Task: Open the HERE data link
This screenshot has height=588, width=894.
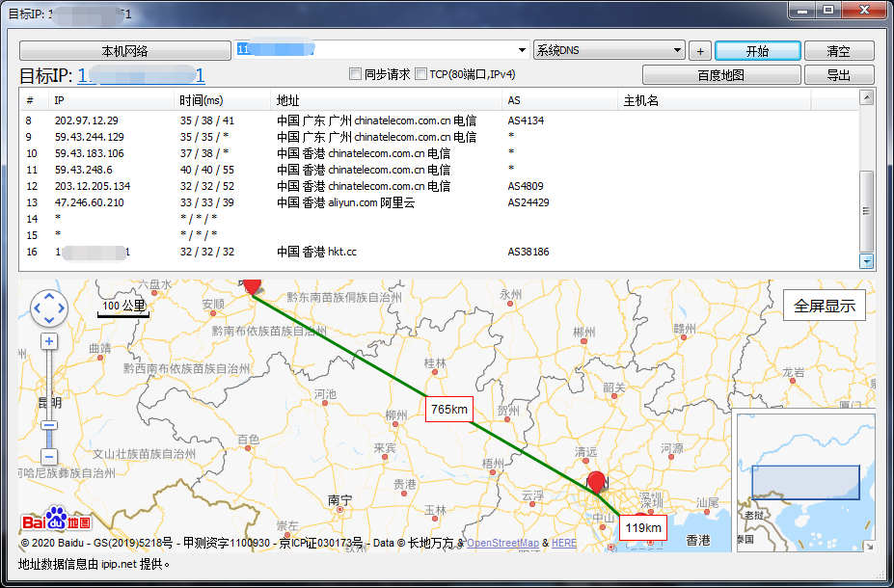Action: [564, 543]
